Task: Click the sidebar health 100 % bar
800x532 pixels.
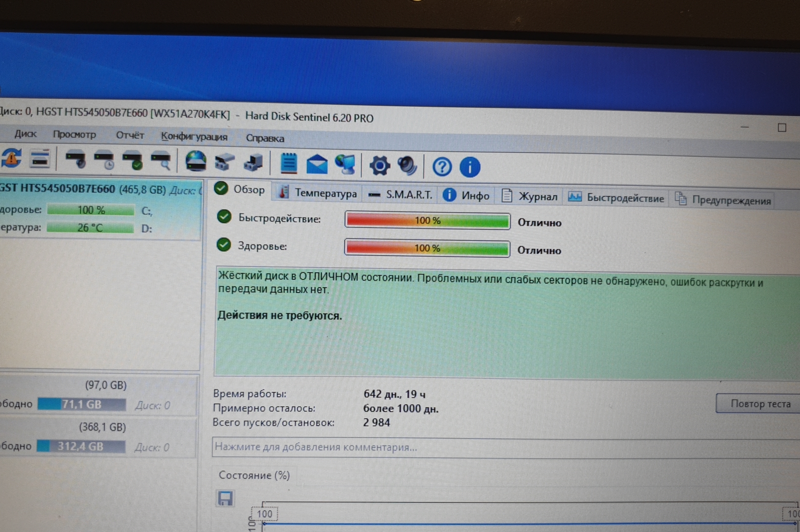Action: point(91,210)
